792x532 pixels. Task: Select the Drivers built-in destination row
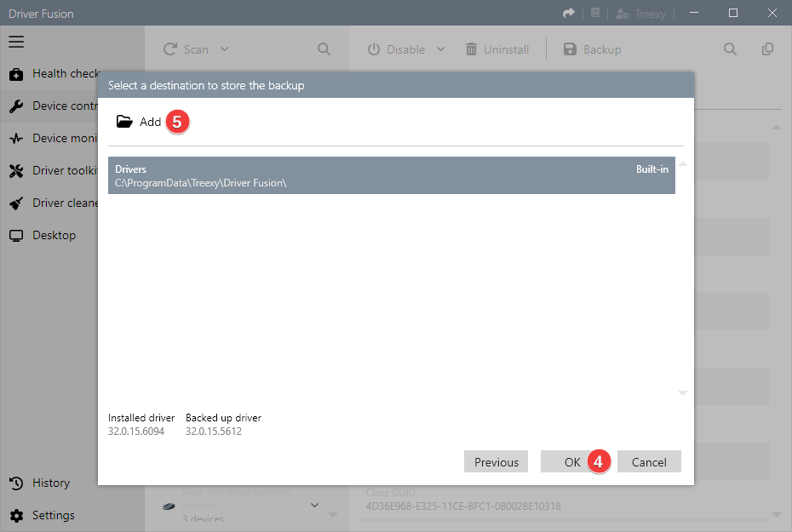coord(392,175)
